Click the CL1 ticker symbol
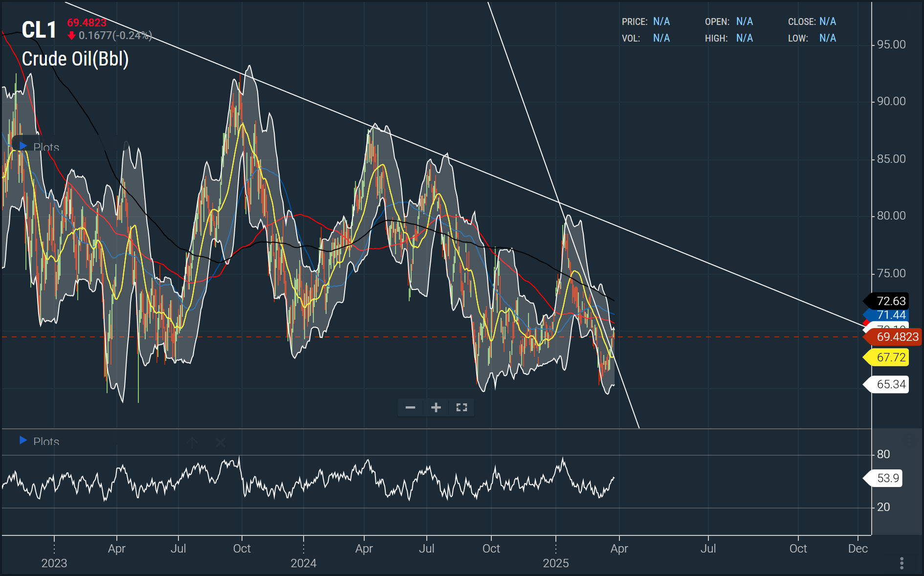924x576 pixels. [x=39, y=30]
